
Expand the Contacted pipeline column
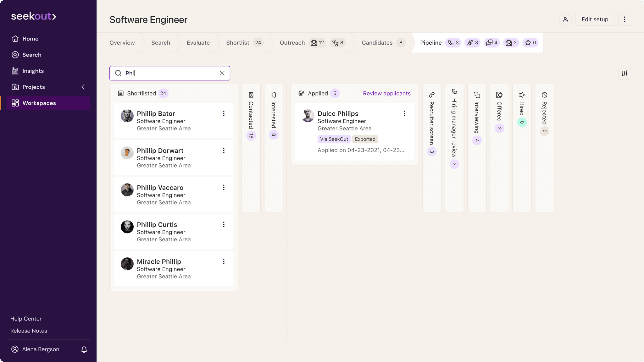(x=251, y=115)
